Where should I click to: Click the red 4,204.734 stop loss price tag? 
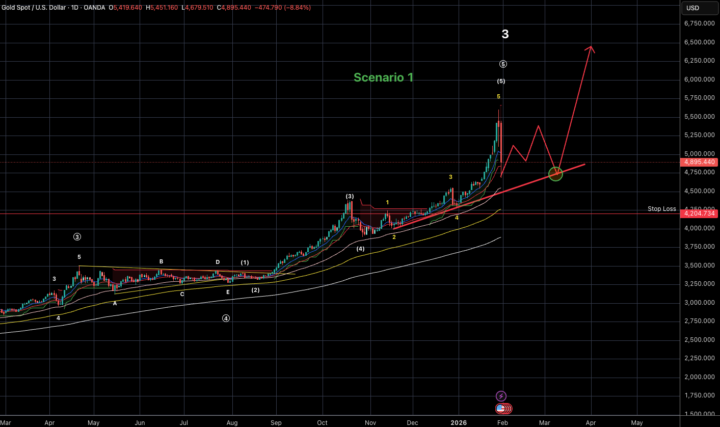(x=699, y=214)
